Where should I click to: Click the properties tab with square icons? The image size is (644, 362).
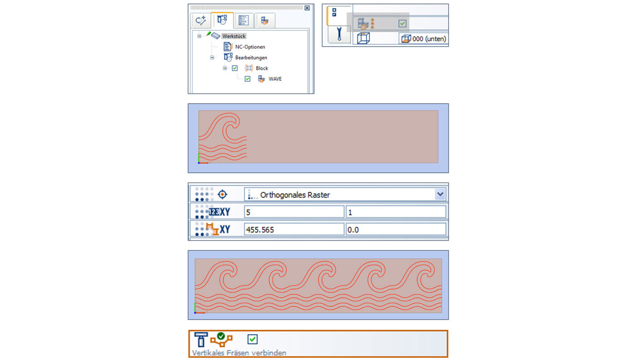point(334,13)
